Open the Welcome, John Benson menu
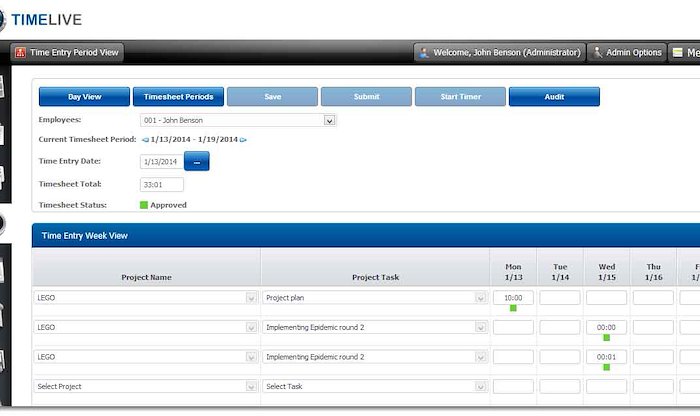 pos(500,53)
